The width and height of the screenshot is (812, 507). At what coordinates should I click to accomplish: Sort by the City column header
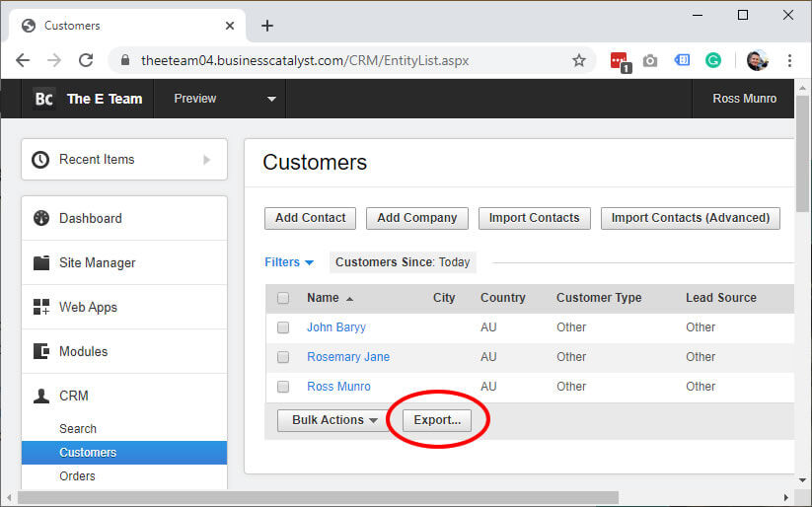[444, 298]
